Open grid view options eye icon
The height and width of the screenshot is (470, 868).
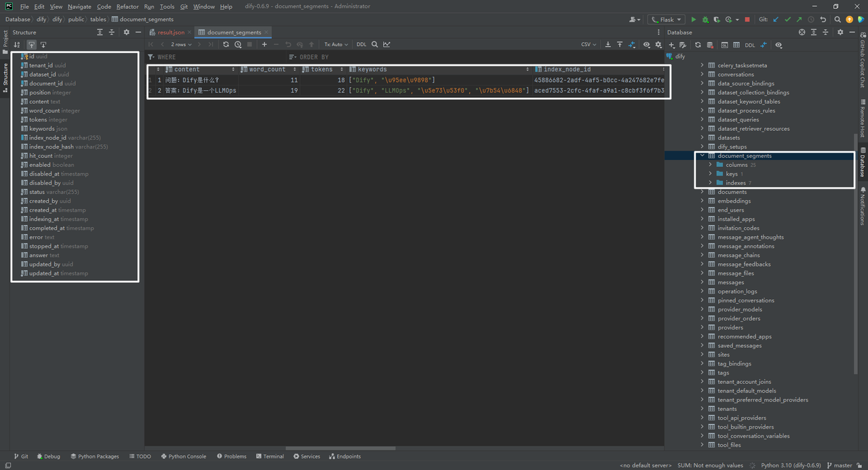pos(646,44)
